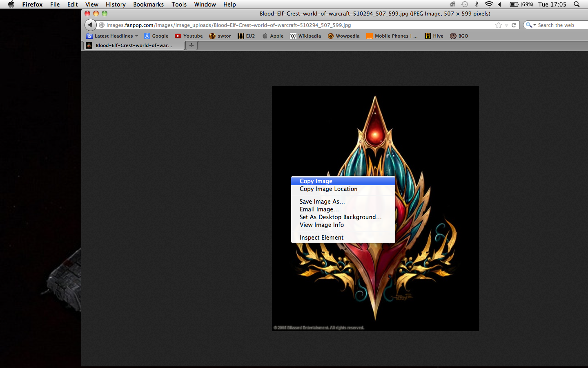Open the Mobile Phones bookmark
This screenshot has width=588, height=368.
392,36
